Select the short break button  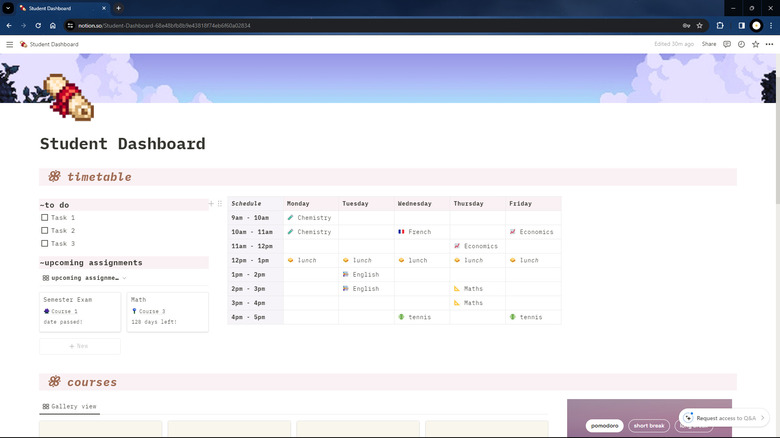tap(649, 426)
